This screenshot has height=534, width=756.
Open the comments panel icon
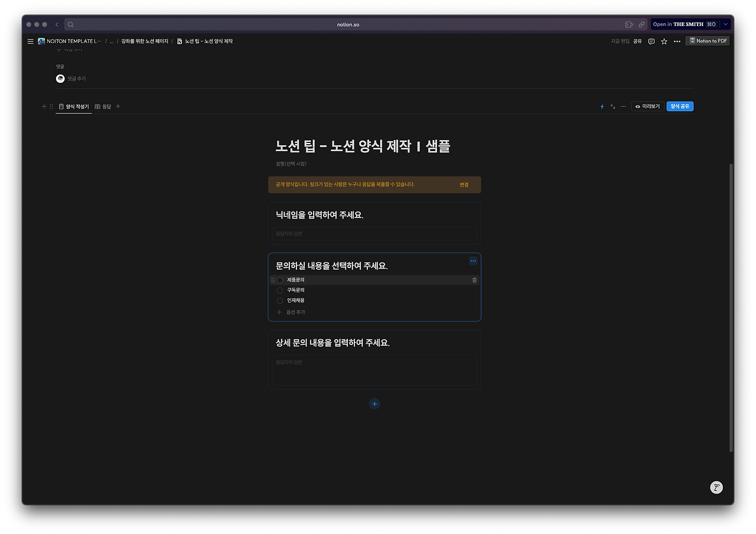tap(651, 41)
